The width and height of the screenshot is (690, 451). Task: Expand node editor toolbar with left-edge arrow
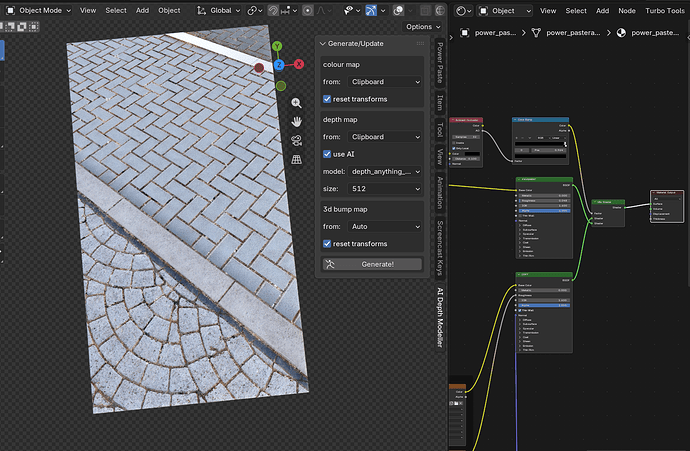[451, 37]
